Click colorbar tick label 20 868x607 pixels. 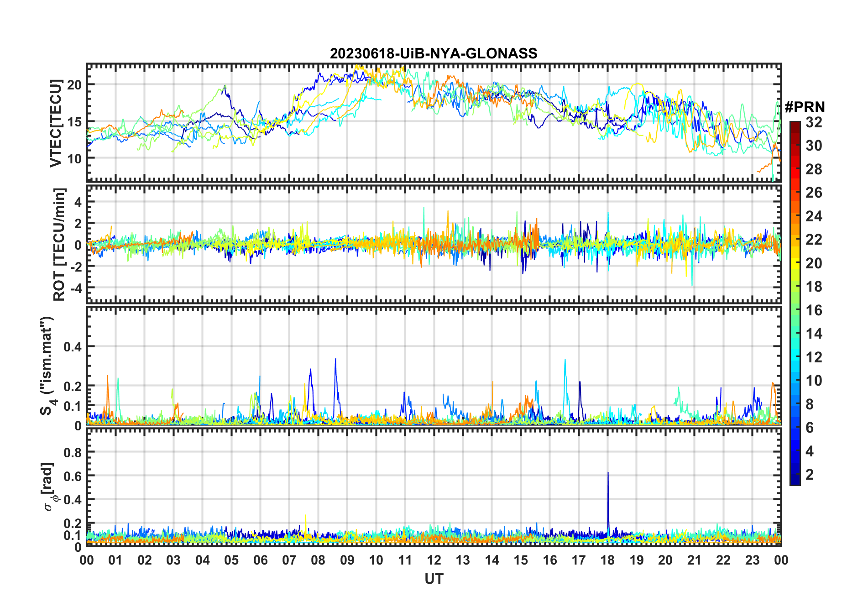(814, 263)
